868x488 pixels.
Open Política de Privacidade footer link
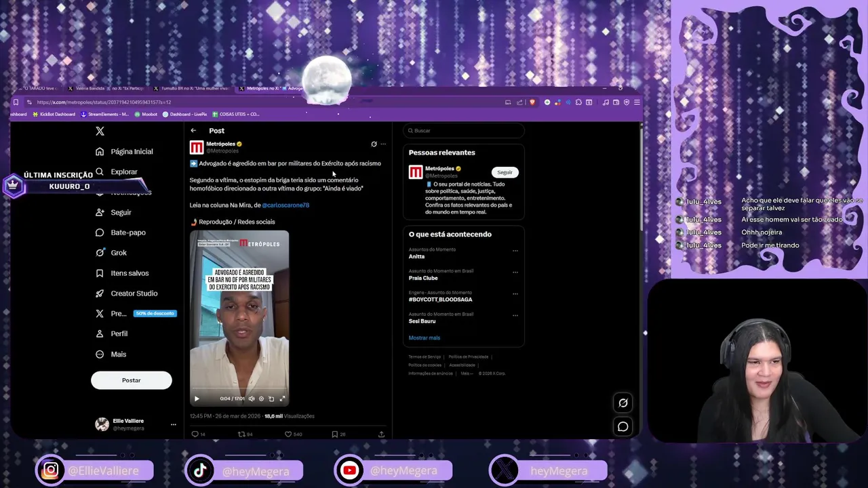coord(468,357)
